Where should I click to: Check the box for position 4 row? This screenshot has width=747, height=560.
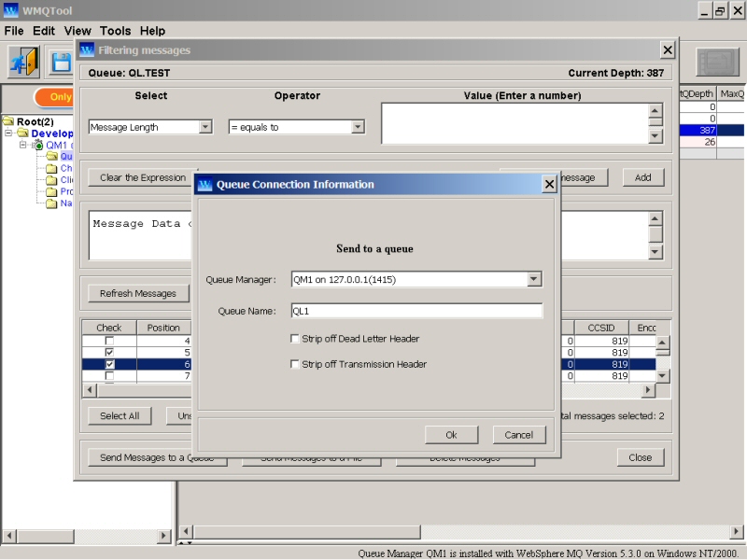109,341
